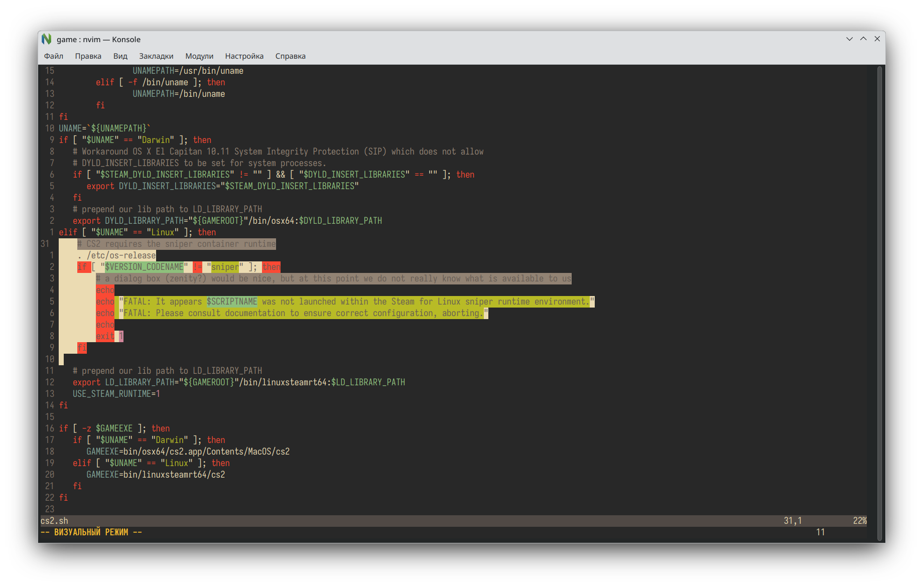Click the line UNAMEPATH=/bin/uname
923x588 pixels.
point(179,94)
